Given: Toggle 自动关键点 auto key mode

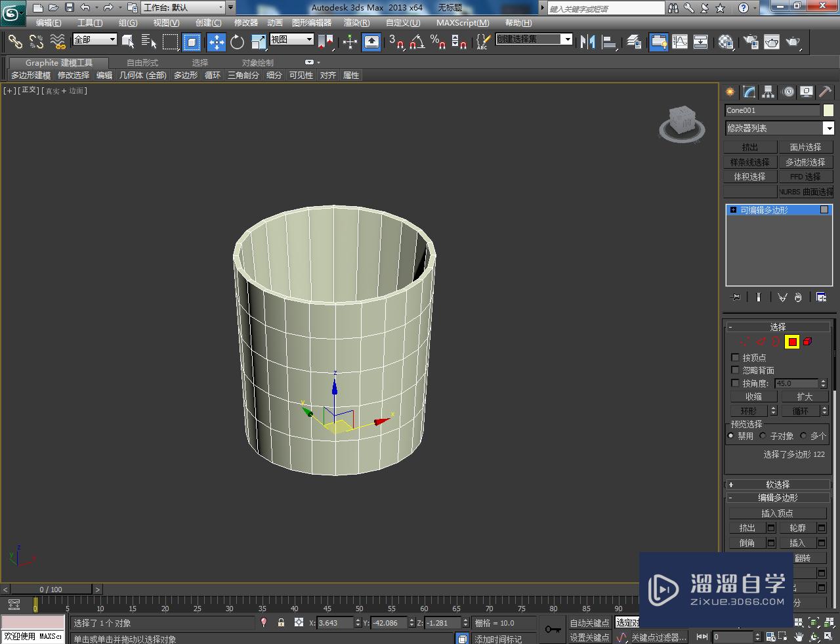Looking at the screenshot, I should point(589,622).
